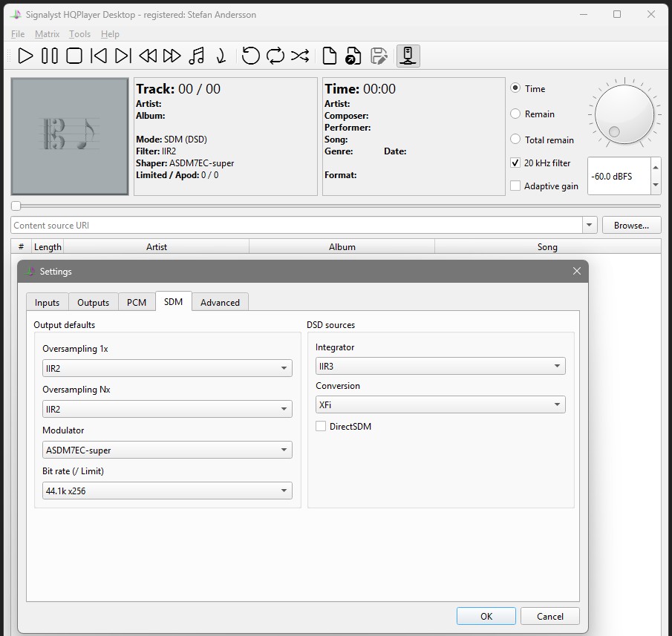Go to the Advanced tab

coord(220,302)
